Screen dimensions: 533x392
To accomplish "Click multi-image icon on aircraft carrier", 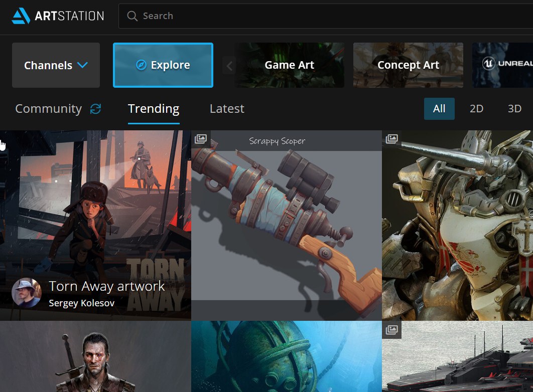I will click(391, 329).
